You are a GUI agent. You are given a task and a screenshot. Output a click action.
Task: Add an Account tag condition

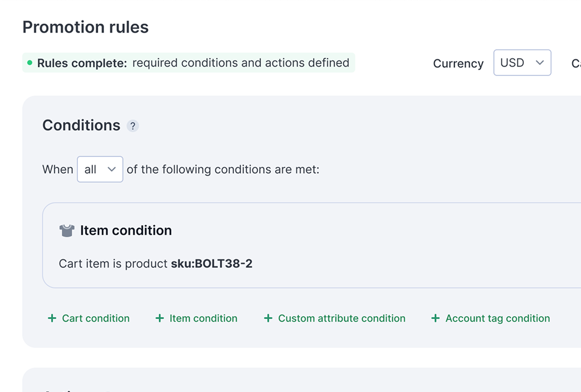(497, 318)
